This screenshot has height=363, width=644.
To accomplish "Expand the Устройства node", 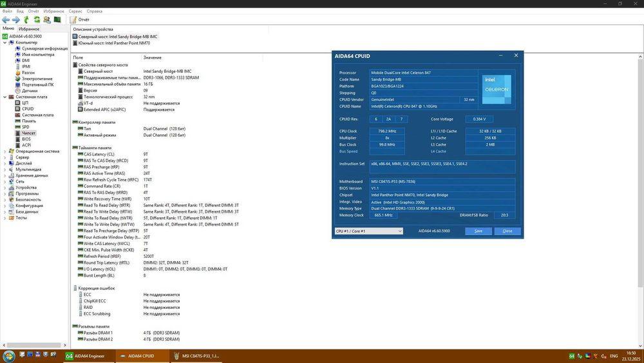I will coord(5,188).
